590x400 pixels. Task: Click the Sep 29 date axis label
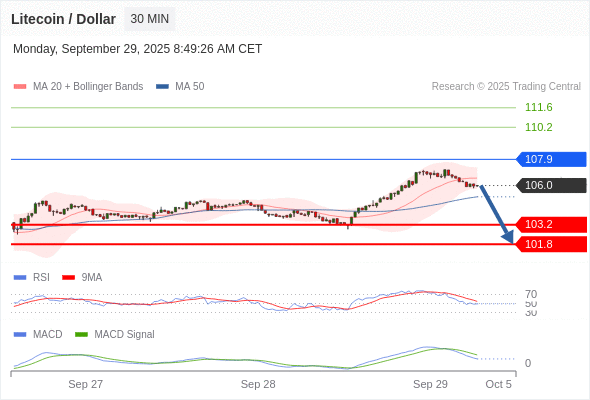[x=430, y=384]
